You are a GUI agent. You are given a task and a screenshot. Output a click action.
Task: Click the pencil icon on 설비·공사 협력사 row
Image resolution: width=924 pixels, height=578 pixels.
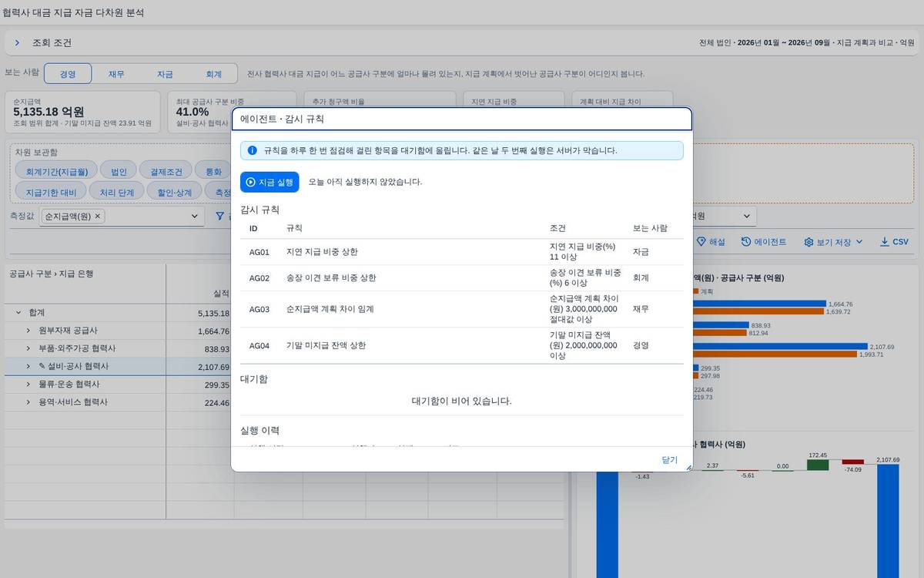coord(42,366)
